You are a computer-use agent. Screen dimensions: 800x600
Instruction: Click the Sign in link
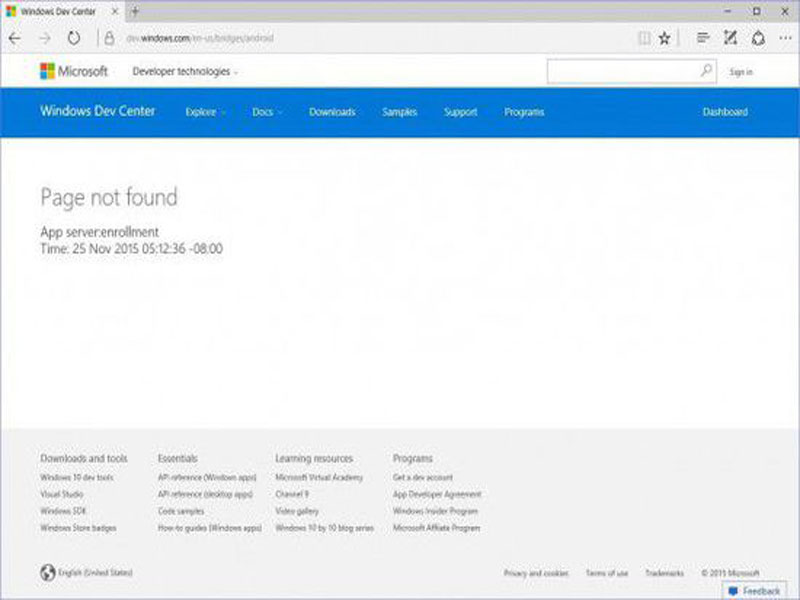coord(741,72)
